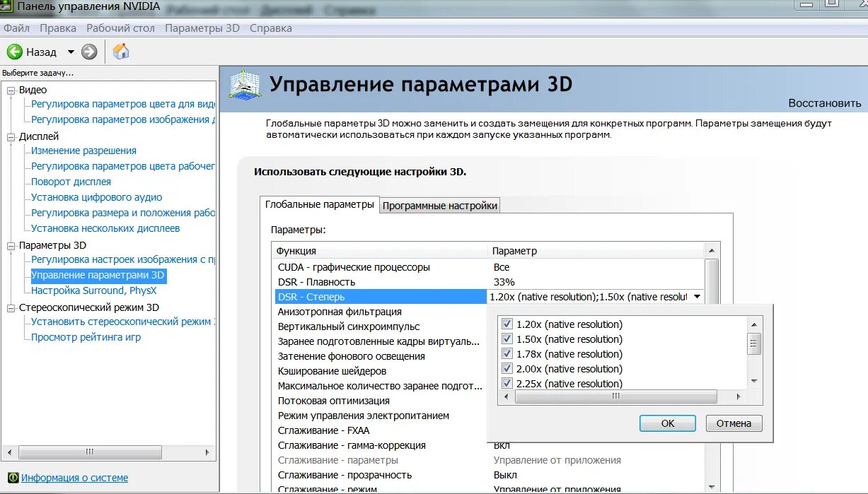The image size is (868, 494).
Task: Open the Параметры 3D menu
Action: coord(202,28)
